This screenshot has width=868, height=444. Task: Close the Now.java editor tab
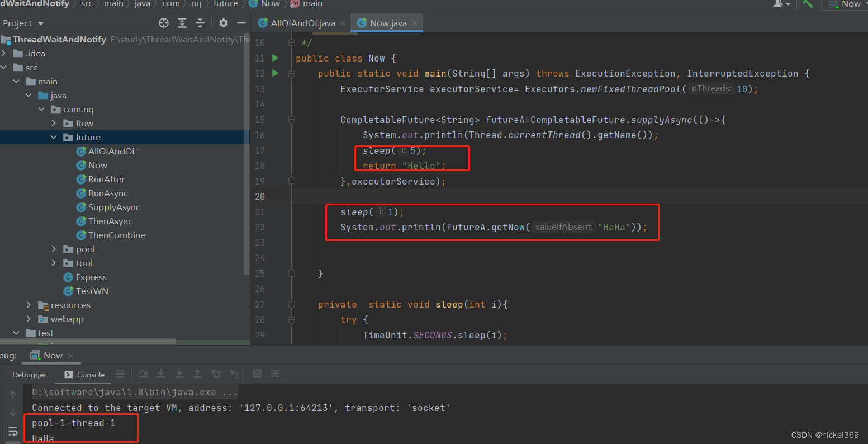click(415, 23)
